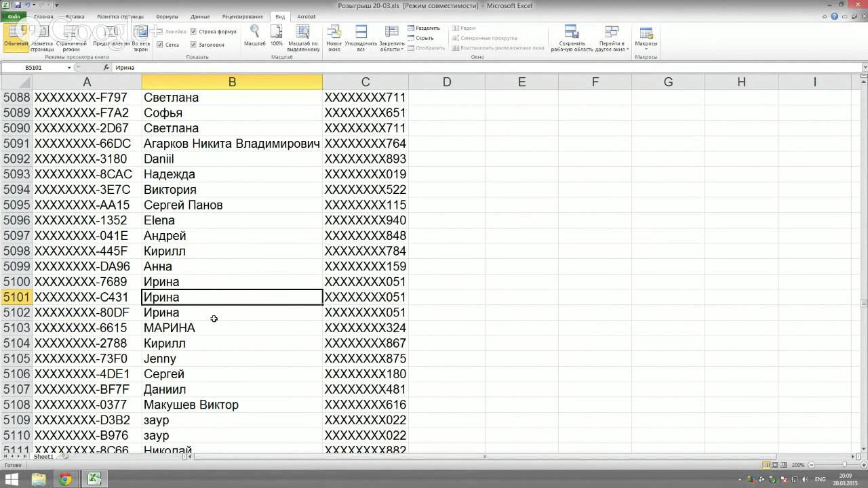Click Page Layout view icon in status bar
The image size is (868, 488).
pyautogui.click(x=775, y=465)
